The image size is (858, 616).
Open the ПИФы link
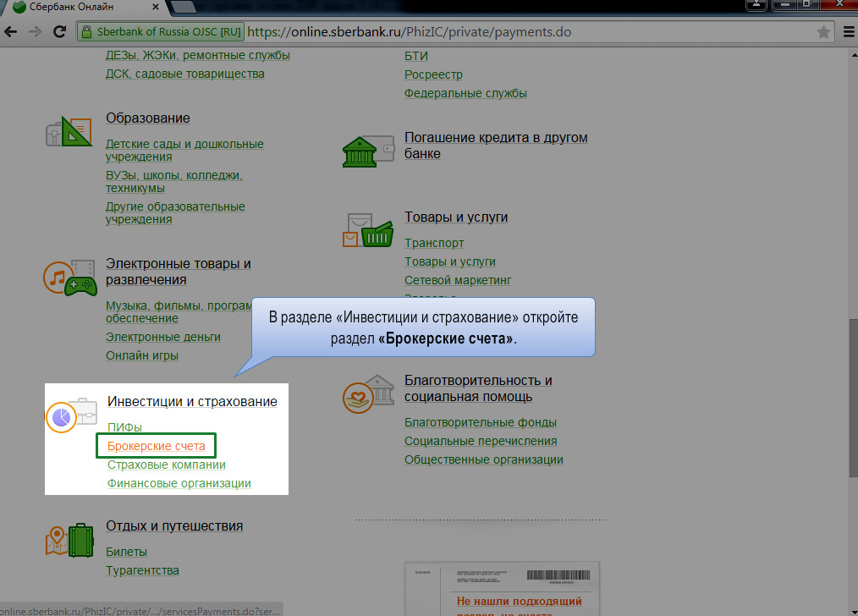pyautogui.click(x=124, y=427)
